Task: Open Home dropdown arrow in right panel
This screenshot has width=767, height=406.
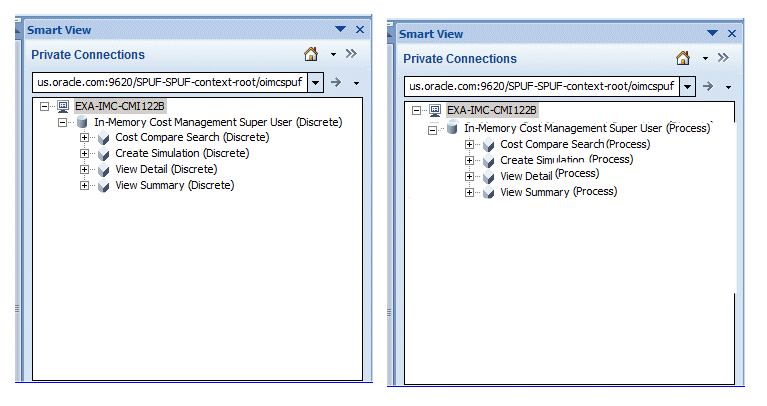Action: [x=705, y=58]
